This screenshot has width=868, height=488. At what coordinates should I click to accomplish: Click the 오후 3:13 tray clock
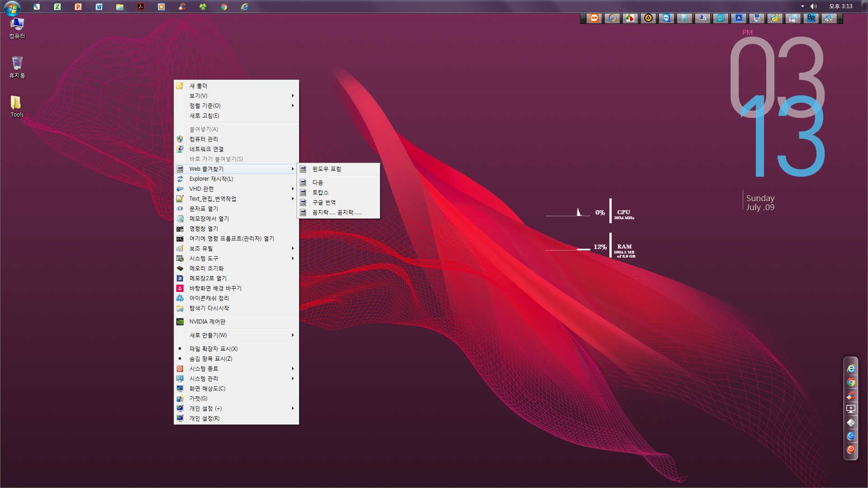(x=840, y=6)
